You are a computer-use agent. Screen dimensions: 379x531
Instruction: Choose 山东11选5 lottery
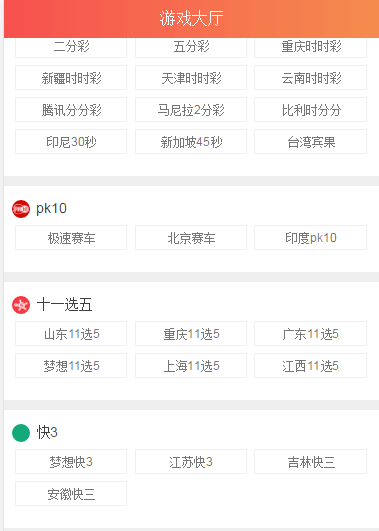[71, 334]
